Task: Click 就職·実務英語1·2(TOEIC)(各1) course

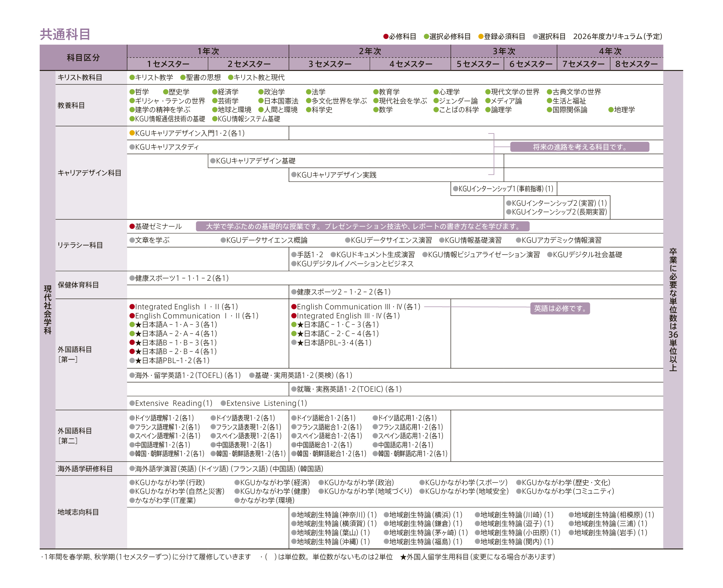Action: point(347,389)
